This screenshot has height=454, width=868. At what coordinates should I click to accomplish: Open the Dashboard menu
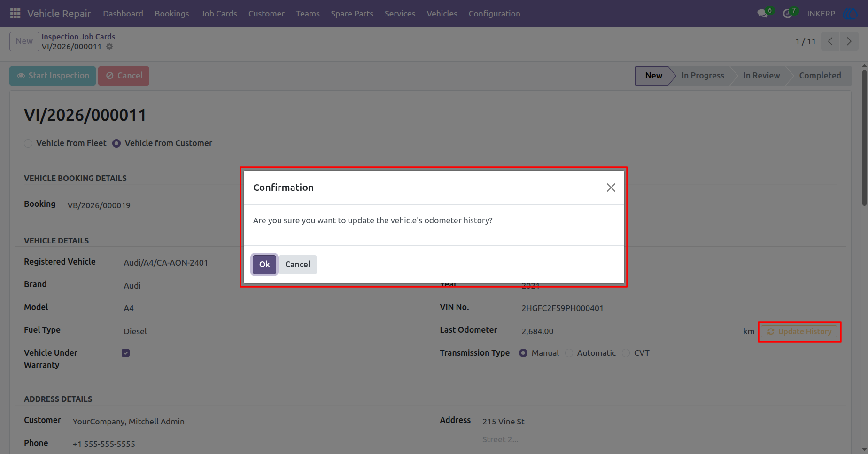pos(123,14)
